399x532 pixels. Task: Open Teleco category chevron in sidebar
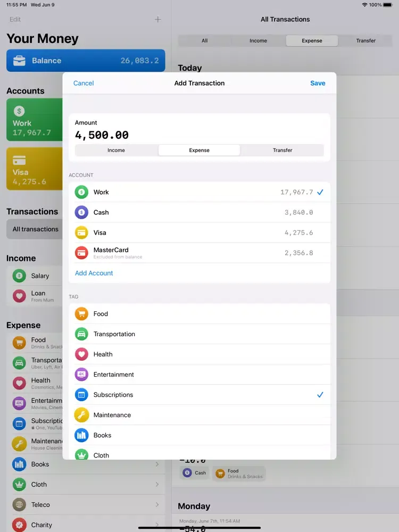pos(157,504)
